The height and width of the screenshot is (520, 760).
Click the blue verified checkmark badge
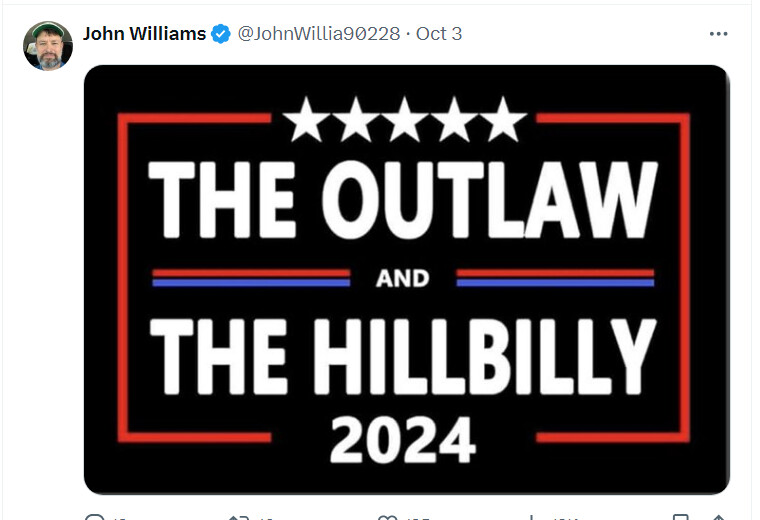(221, 34)
